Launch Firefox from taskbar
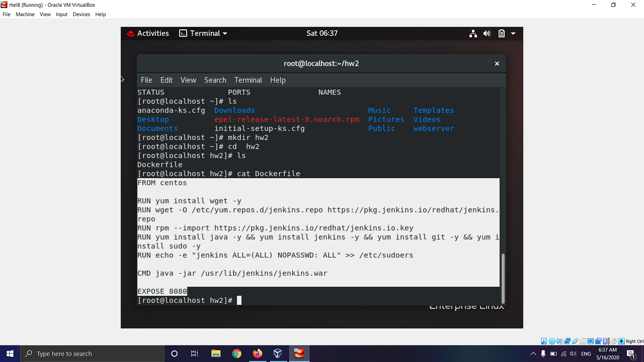This screenshot has width=644, height=362. [258, 353]
